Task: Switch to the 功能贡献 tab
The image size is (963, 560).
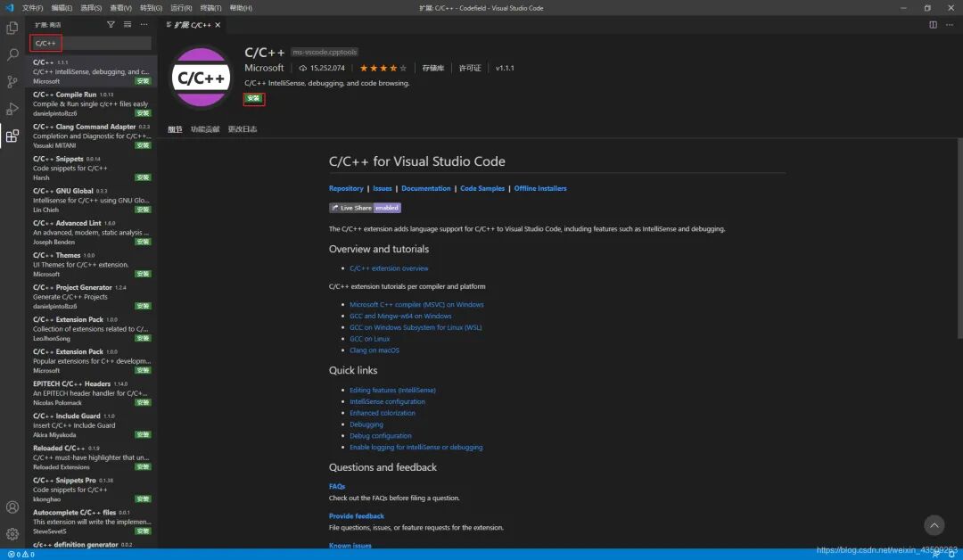Action: point(205,129)
